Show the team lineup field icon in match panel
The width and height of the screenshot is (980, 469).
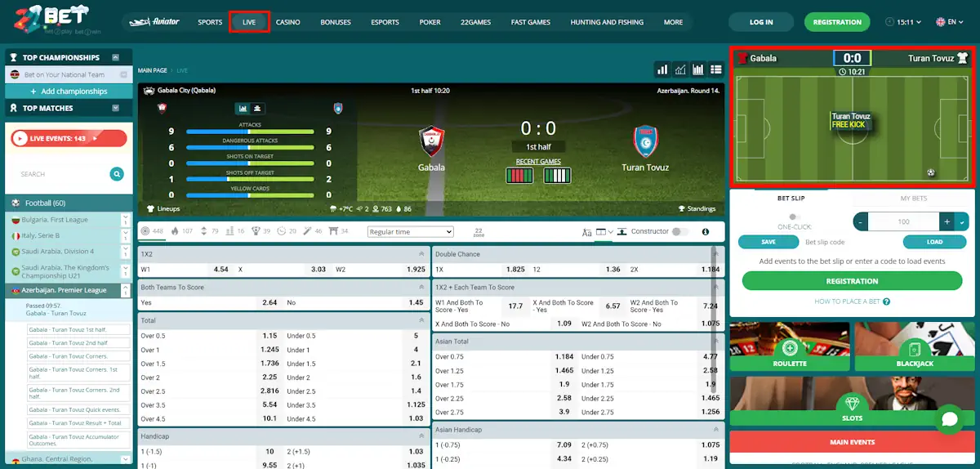[256, 109]
